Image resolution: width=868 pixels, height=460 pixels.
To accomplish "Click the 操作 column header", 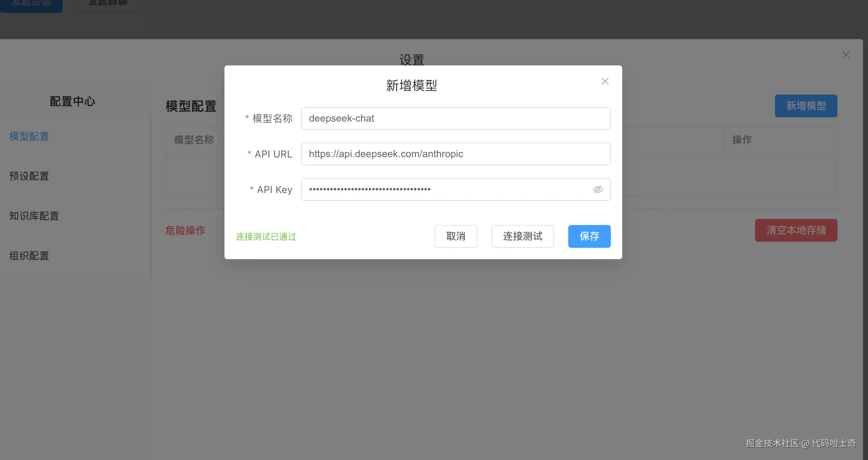I will tap(743, 140).
